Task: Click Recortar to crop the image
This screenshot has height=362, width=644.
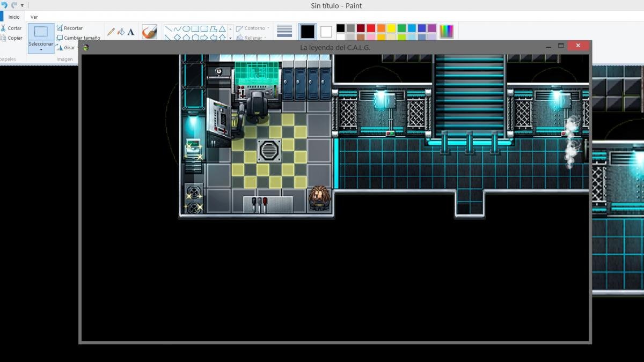Action: click(70, 28)
